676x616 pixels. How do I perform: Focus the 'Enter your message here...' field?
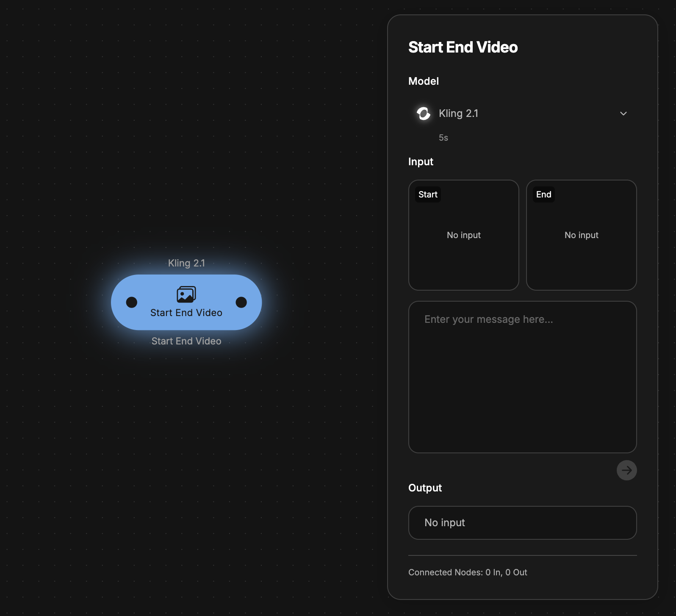click(522, 377)
